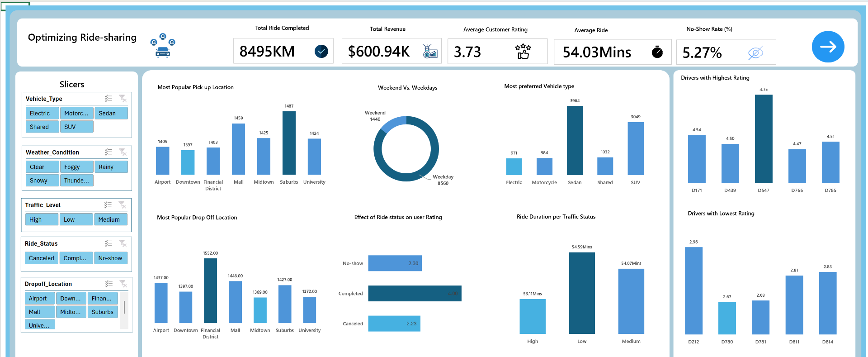868x357 pixels.
Task: Click the Drivers with Highest Rating title
Action: point(715,78)
